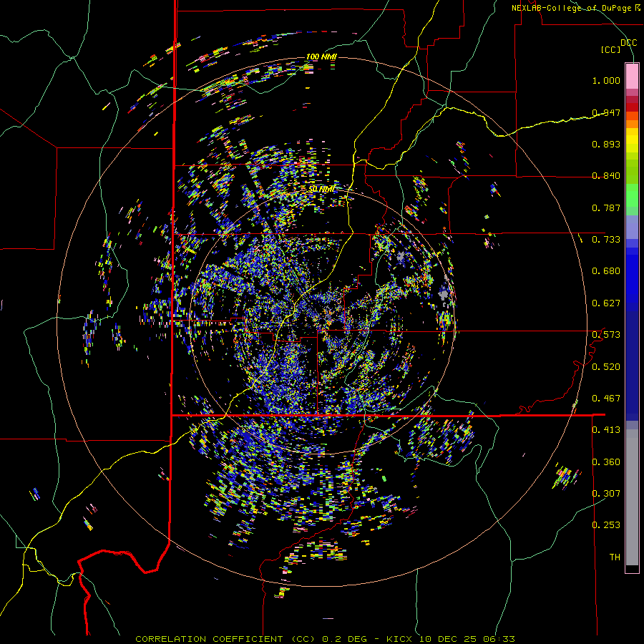Select the 0.467 scale value
The height and width of the screenshot is (644, 644).
pyautogui.click(x=606, y=399)
